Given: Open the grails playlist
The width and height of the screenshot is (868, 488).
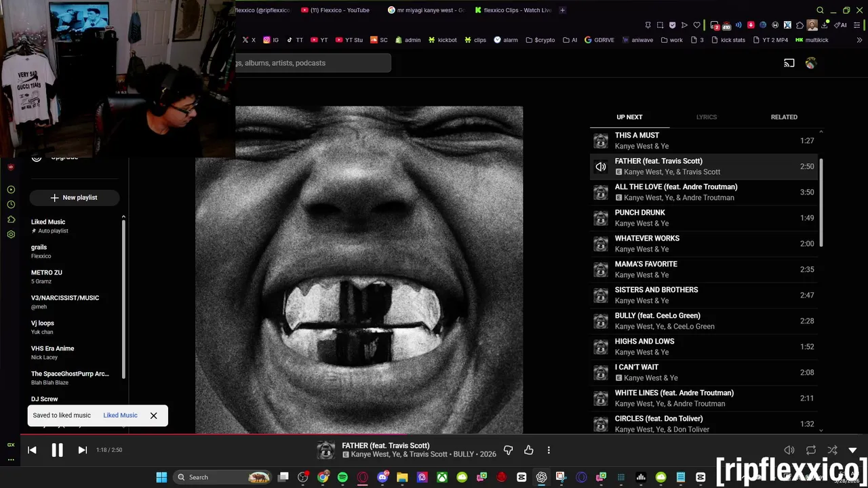Looking at the screenshot, I should [75, 251].
